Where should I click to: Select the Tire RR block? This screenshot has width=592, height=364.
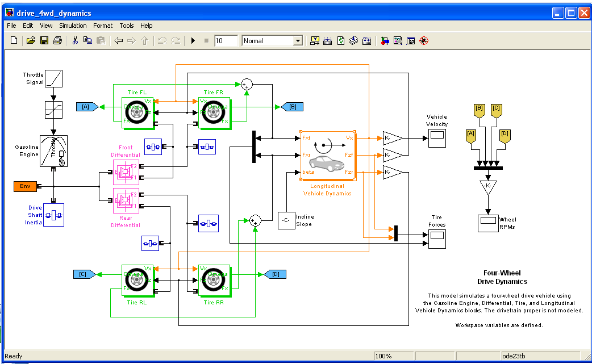click(214, 281)
